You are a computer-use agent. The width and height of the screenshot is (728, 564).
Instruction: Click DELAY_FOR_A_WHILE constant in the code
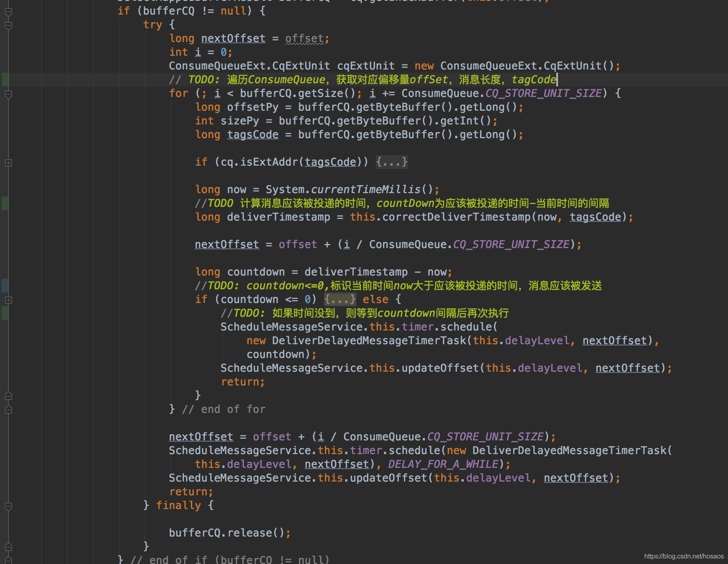(x=443, y=464)
